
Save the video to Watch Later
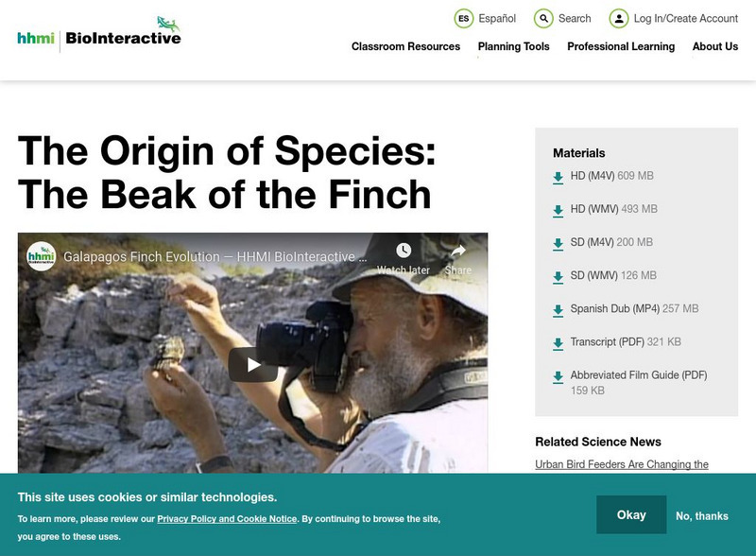(x=403, y=251)
